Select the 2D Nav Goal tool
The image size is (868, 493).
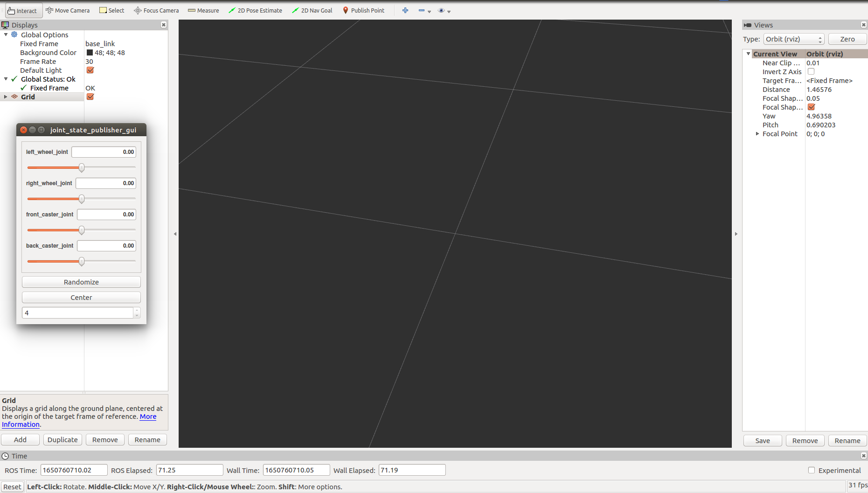[x=312, y=10]
